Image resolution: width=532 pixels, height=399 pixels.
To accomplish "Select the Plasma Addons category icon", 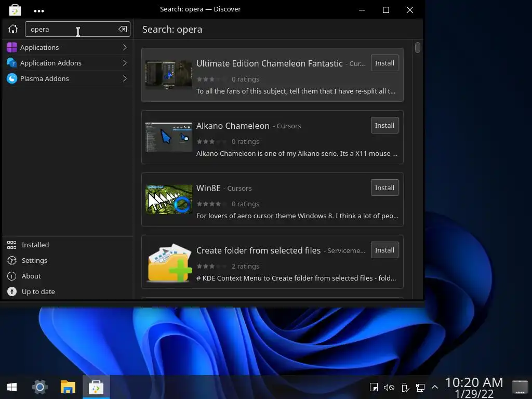I will [12, 78].
